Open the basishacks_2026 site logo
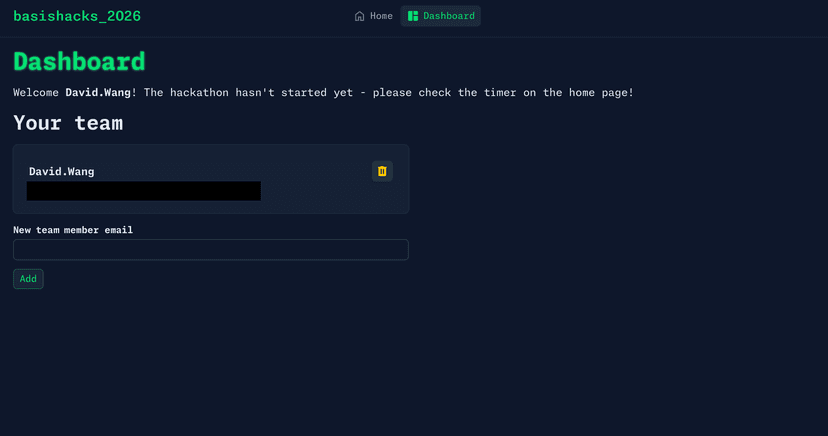828x436 pixels. point(77,16)
